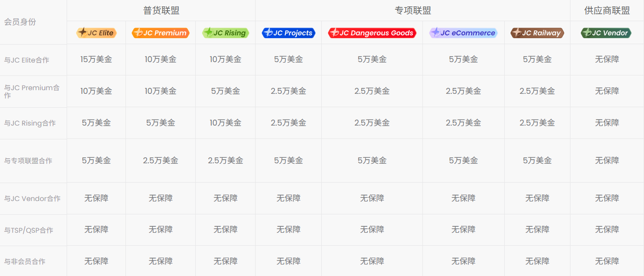Click JC Vendor 无保障 in 与JC Elite合作 row
The image size is (644, 276).
point(607,59)
